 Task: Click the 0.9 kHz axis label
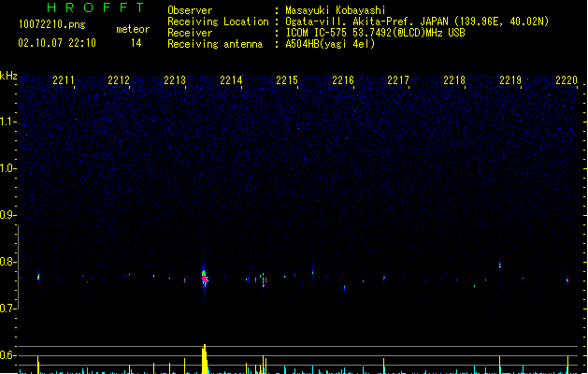pos(7,215)
